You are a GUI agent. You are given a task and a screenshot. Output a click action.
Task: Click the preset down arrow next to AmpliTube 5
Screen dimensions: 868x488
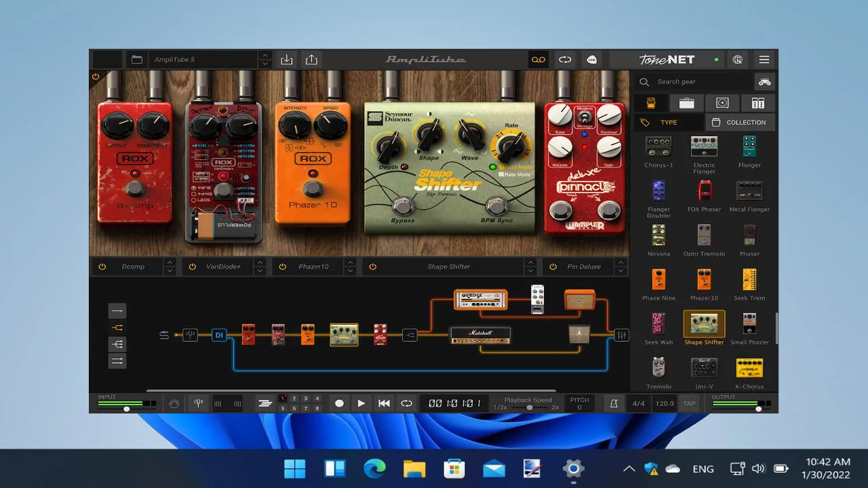(265, 64)
